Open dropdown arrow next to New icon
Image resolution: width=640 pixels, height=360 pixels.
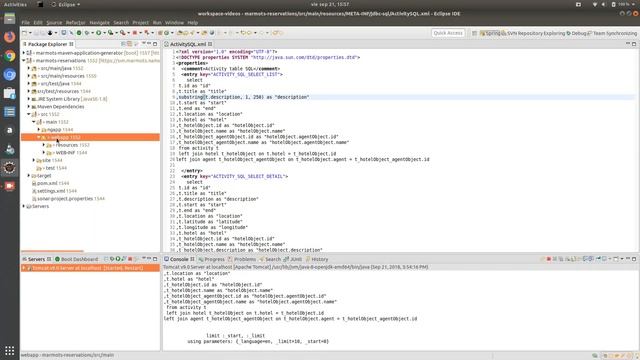(30, 33)
